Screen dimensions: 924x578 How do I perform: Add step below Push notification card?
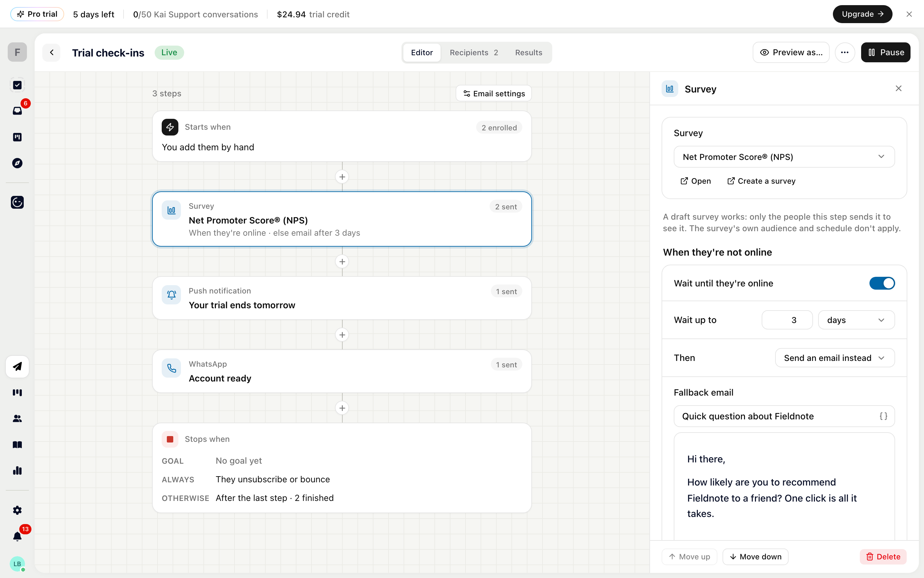click(x=342, y=335)
